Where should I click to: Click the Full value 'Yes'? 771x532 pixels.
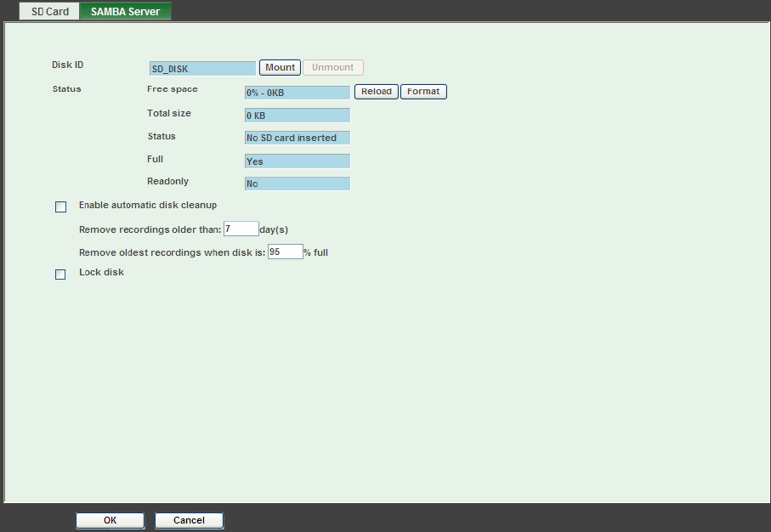(298, 161)
